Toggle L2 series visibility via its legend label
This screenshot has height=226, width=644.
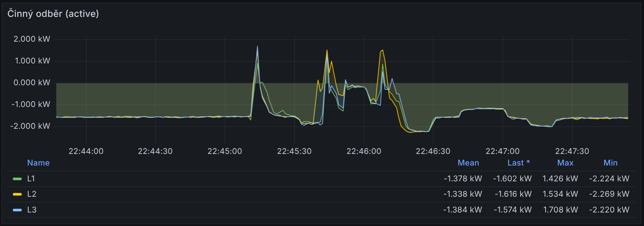pos(32,194)
